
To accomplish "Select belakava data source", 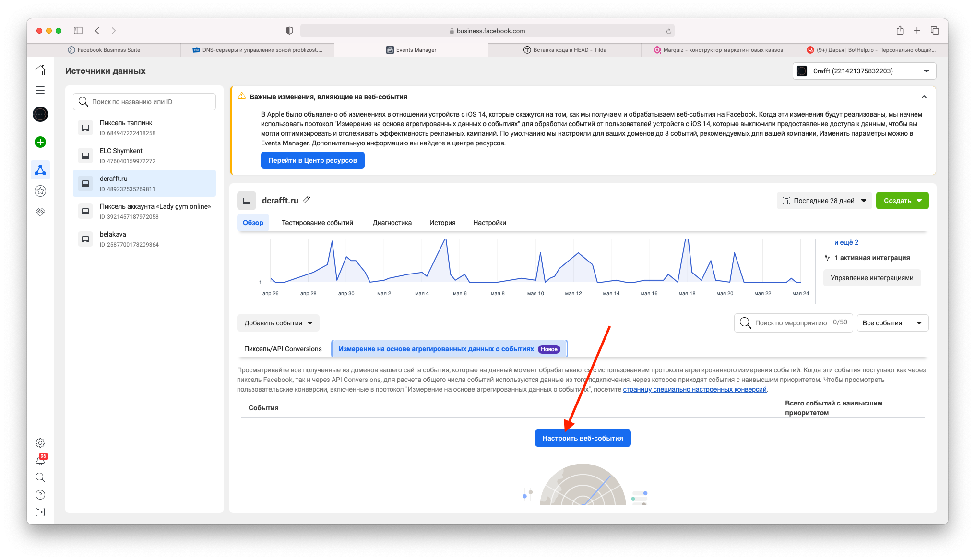I will [x=144, y=239].
